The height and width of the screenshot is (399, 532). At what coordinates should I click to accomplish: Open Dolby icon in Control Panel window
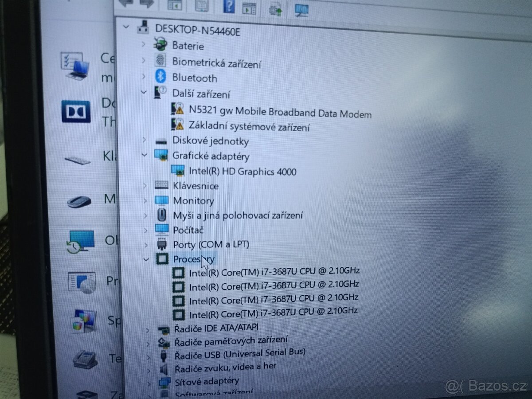pos(76,112)
